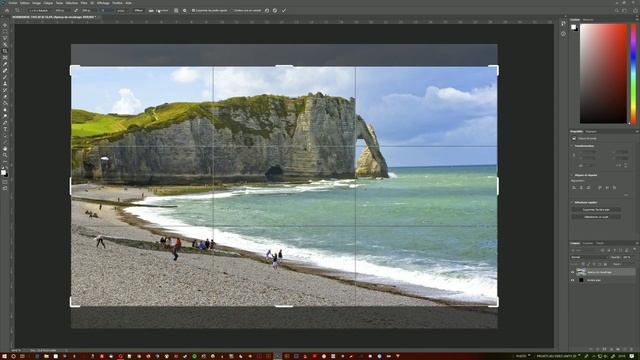Image resolution: width=640 pixels, height=360 pixels.
Task: Select the Brush tool
Action: (5, 77)
